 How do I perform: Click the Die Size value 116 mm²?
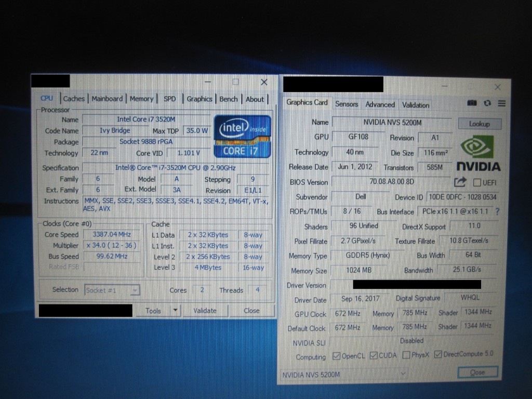click(x=436, y=153)
